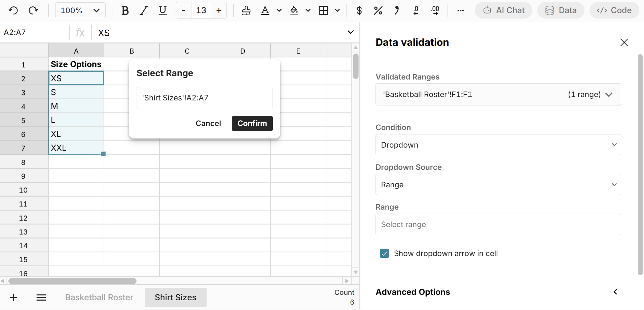Apply comma number format
The width and height of the screenshot is (644, 310).
coord(396,10)
